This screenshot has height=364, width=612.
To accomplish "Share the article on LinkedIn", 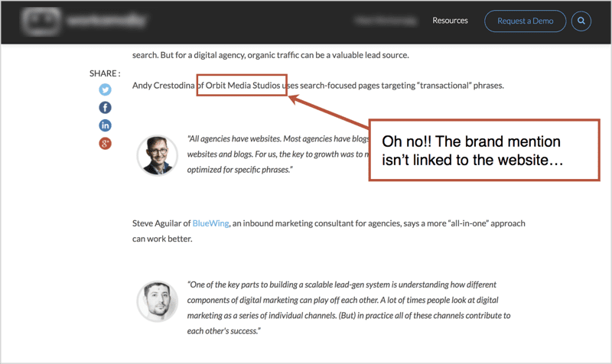I will pyautogui.click(x=105, y=125).
